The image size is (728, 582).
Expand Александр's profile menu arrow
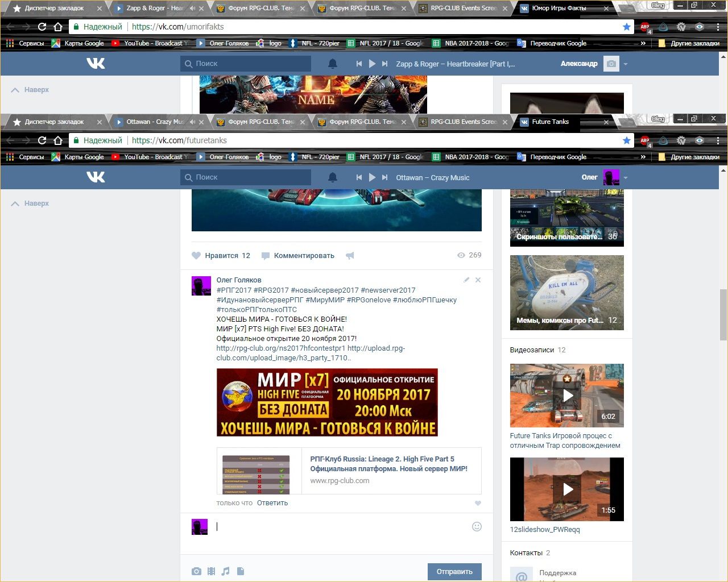pyautogui.click(x=626, y=64)
